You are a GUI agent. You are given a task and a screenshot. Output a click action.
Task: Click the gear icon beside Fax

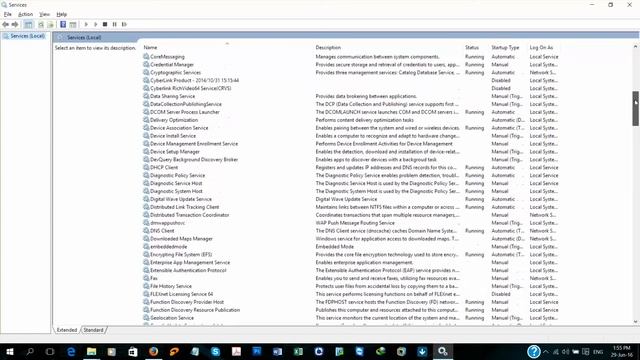tap(146, 278)
